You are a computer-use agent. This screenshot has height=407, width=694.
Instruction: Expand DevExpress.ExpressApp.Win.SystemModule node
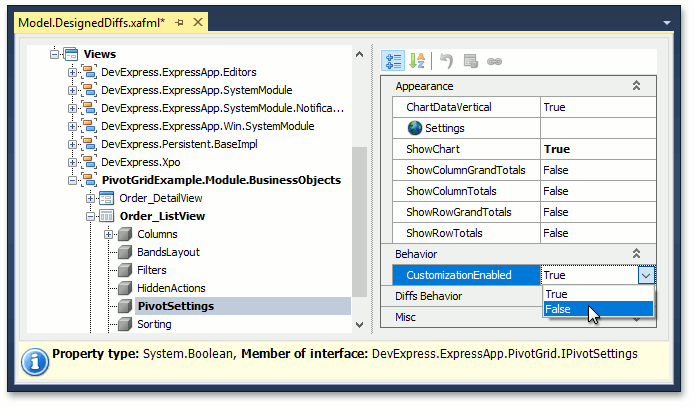[x=72, y=126]
